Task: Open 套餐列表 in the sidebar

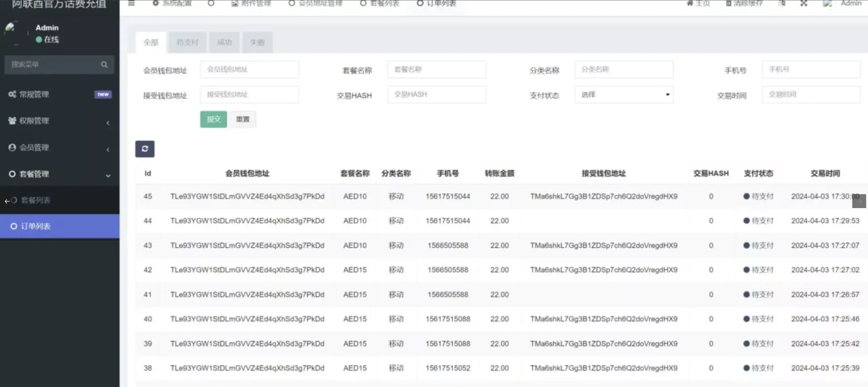Action: point(36,200)
